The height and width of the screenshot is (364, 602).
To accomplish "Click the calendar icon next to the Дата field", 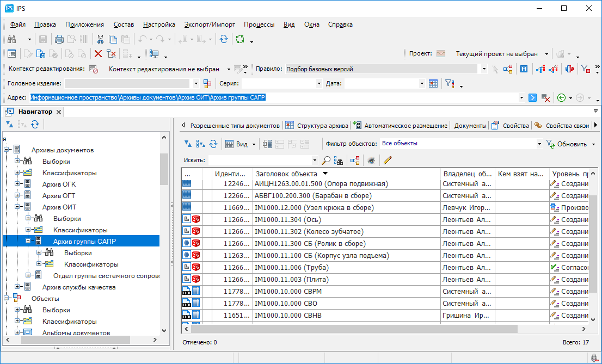I will 433,84.
